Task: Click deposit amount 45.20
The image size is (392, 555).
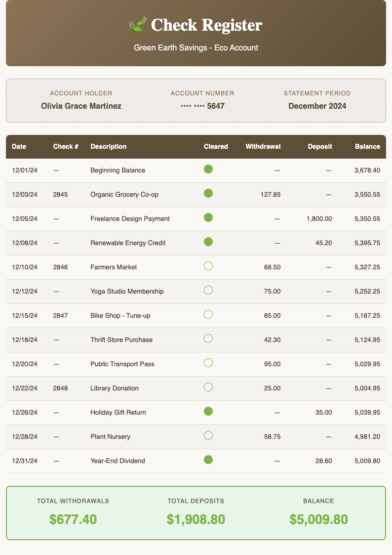Action: [x=324, y=243]
